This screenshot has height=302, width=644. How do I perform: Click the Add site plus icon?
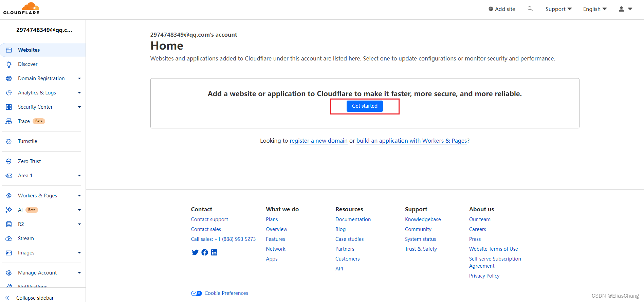click(491, 9)
